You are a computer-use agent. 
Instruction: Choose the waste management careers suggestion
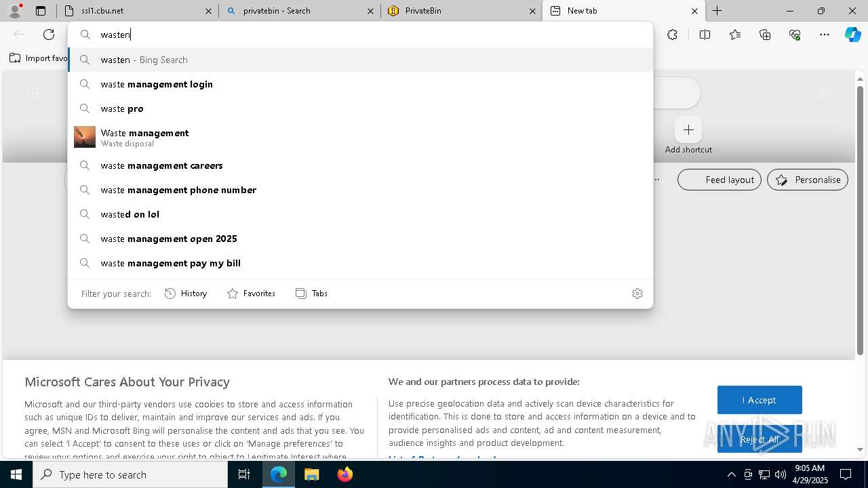[x=360, y=165]
